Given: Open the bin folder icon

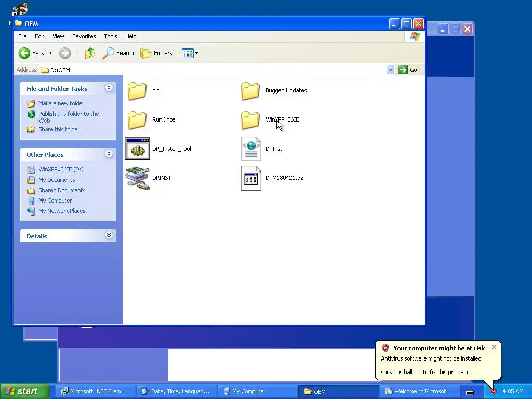Looking at the screenshot, I should (137, 90).
